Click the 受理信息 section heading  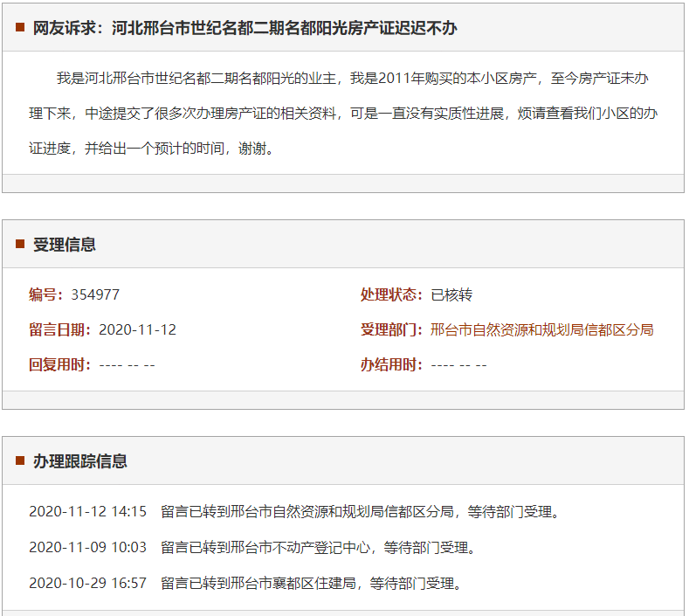point(65,245)
